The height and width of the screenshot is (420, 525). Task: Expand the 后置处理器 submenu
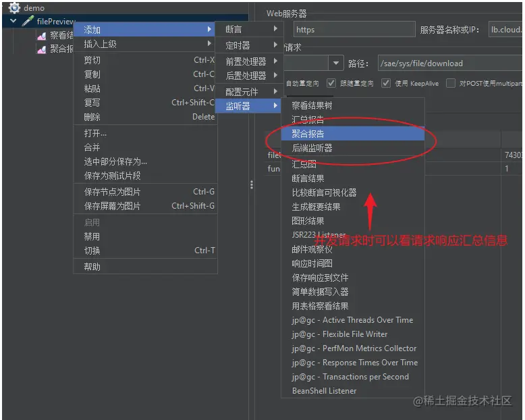coord(250,76)
